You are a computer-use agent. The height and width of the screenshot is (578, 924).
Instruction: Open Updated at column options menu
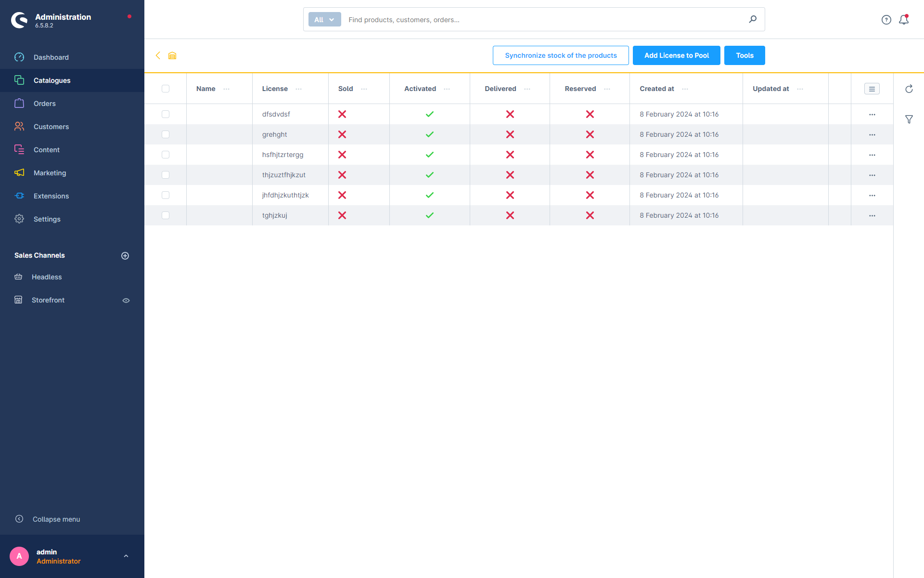[x=800, y=89]
